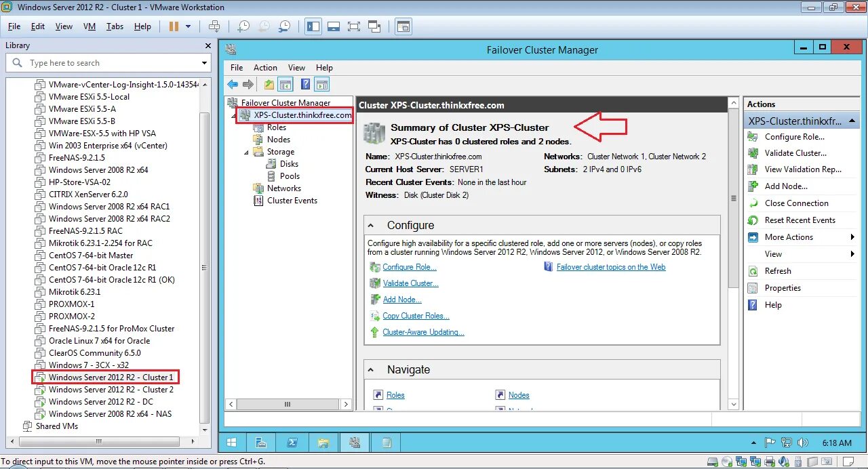Image resolution: width=868 pixels, height=469 pixels.
Task: Open PowerShell from the guest taskbar
Action: 292,443
